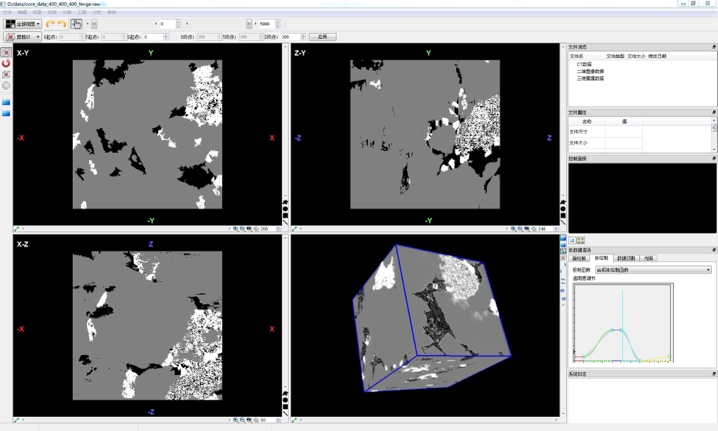
Task: Click the undo arrow in the toolbar
Action: 50,24
